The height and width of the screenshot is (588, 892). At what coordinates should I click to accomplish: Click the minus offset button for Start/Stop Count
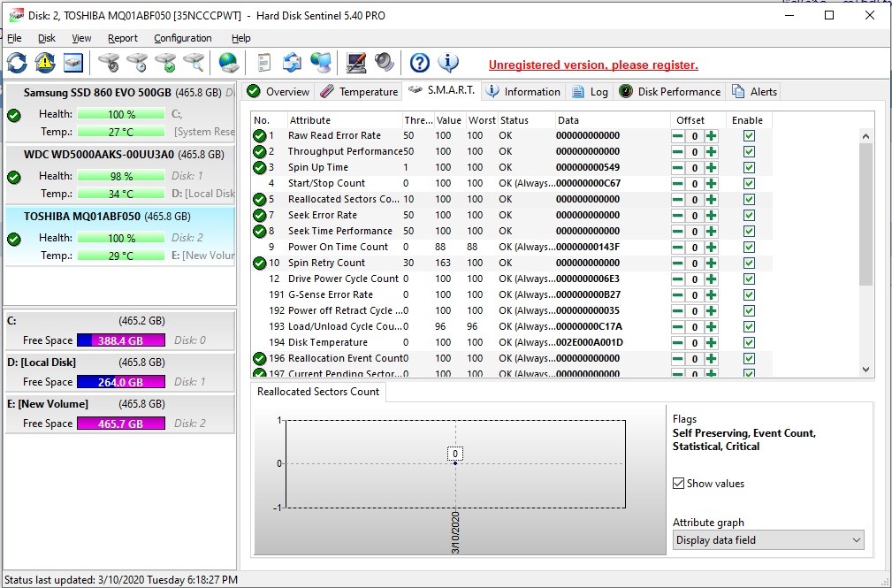(x=677, y=184)
